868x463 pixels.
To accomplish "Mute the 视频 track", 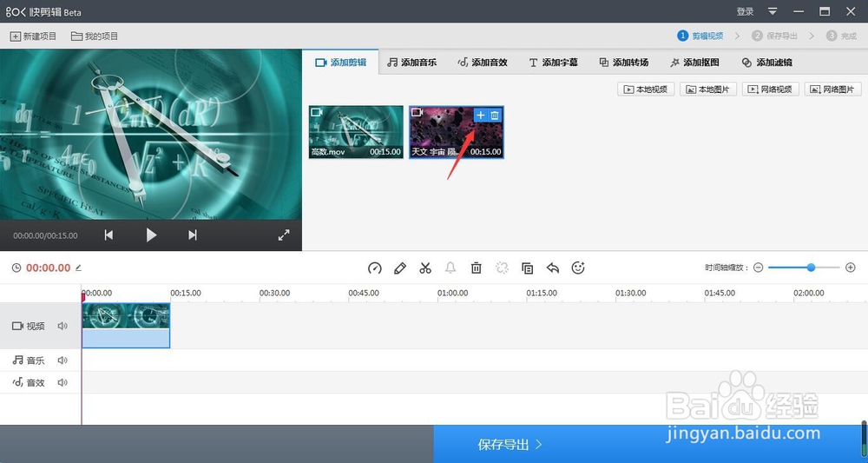I will click(62, 327).
